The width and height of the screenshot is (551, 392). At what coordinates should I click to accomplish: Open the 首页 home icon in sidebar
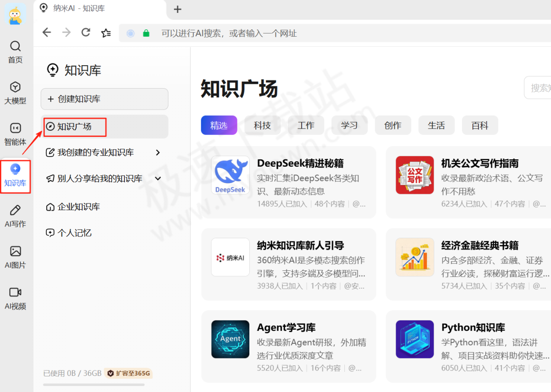coord(15,50)
